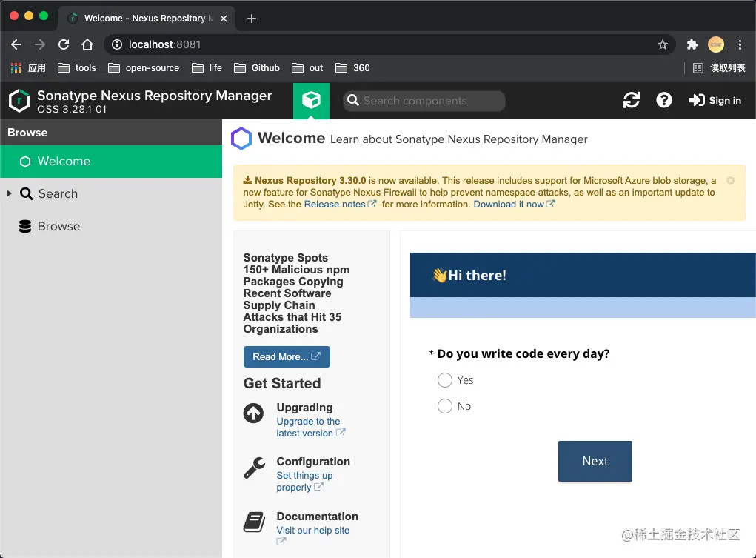Click the magnifier icon in search box
This screenshot has width=756, height=558.
point(353,100)
